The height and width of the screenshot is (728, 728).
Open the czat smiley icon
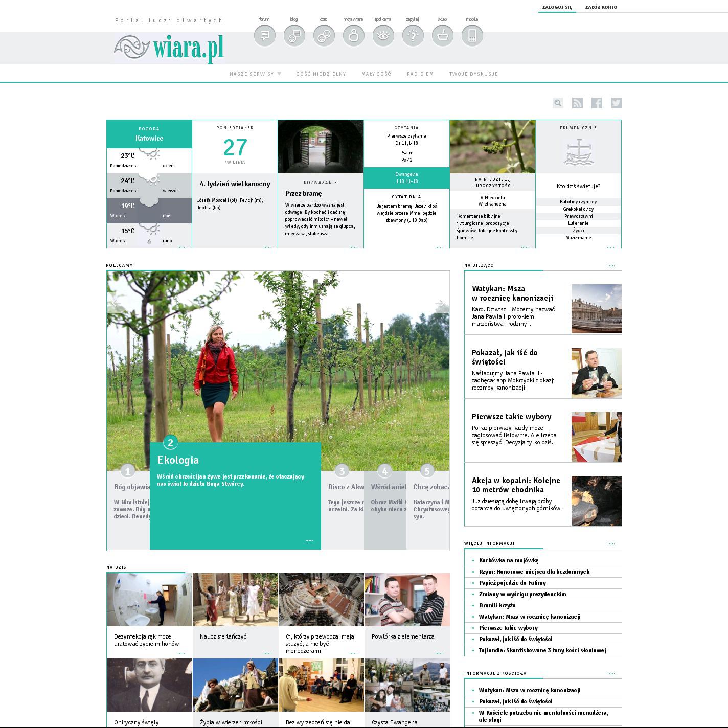point(324,36)
